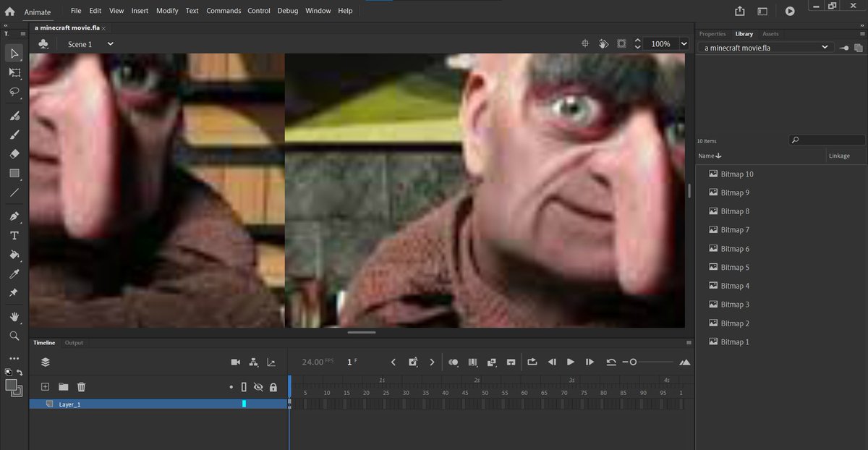Image resolution: width=868 pixels, height=450 pixels.
Task: Select the Fluid Brush tool
Action: click(x=14, y=116)
